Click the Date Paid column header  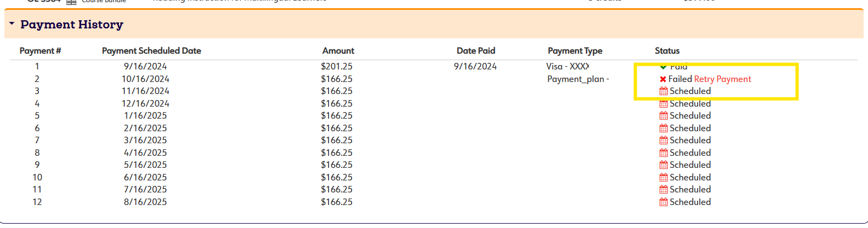point(475,51)
